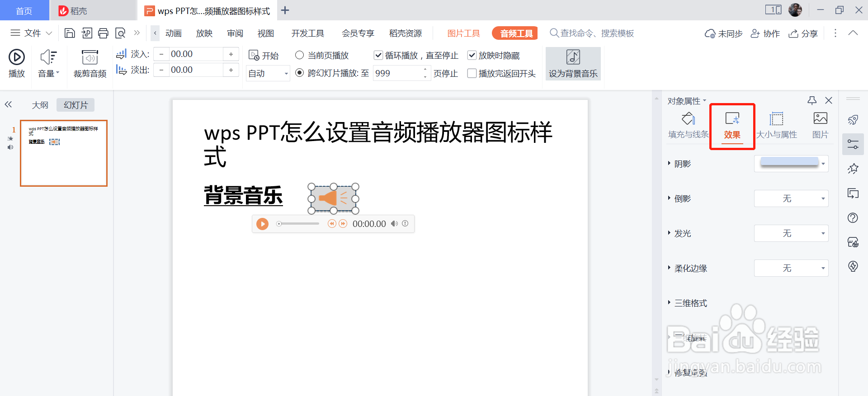Click the audio player progress slider

298,224
